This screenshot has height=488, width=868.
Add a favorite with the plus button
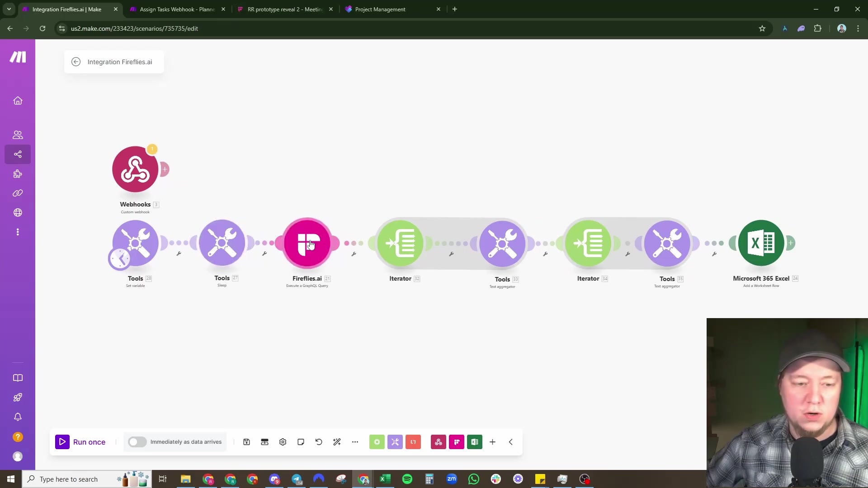[492, 442]
